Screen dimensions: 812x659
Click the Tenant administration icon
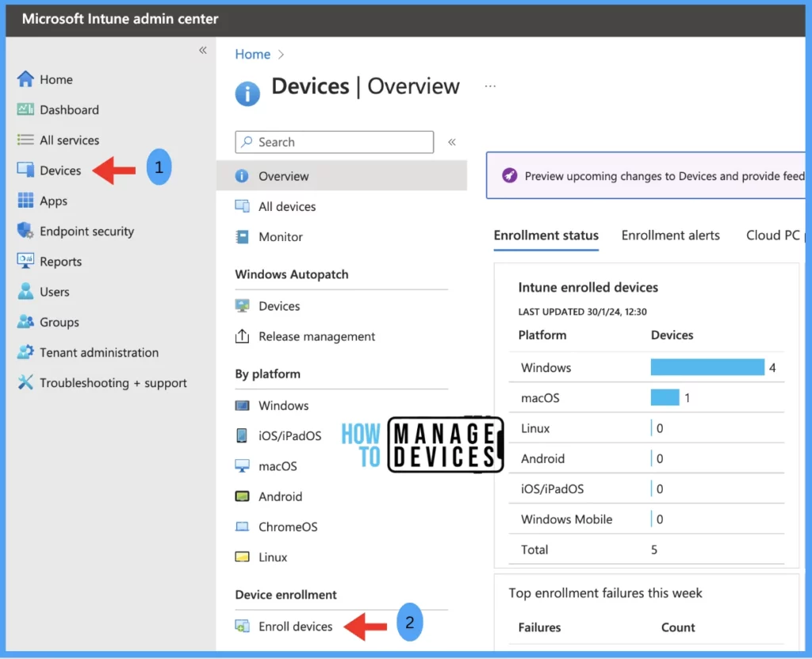click(25, 352)
